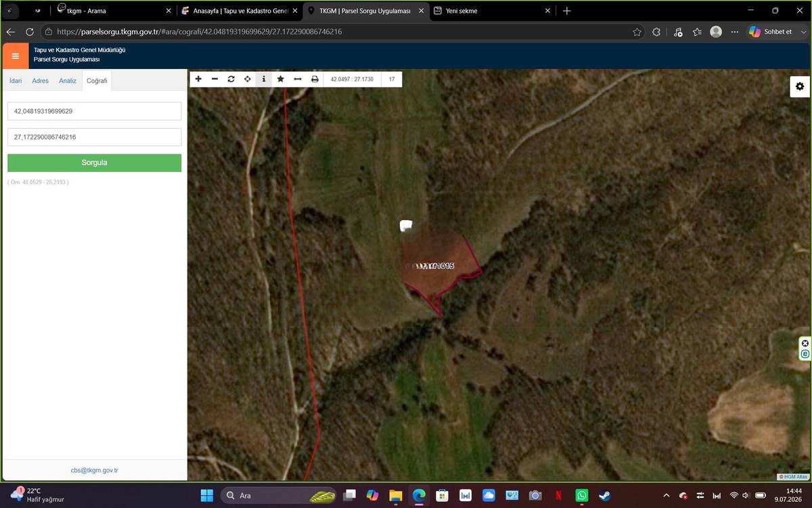Open WhatsApp from the taskbar

pos(581,496)
